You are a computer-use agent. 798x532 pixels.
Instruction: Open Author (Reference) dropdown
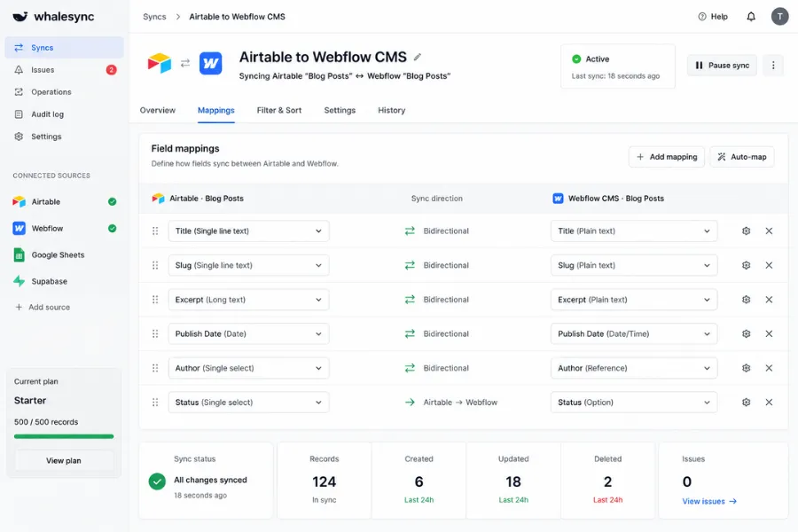(634, 368)
